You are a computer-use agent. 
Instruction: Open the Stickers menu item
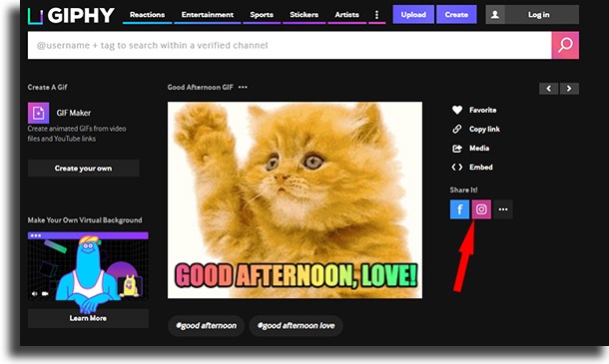pyautogui.click(x=304, y=15)
